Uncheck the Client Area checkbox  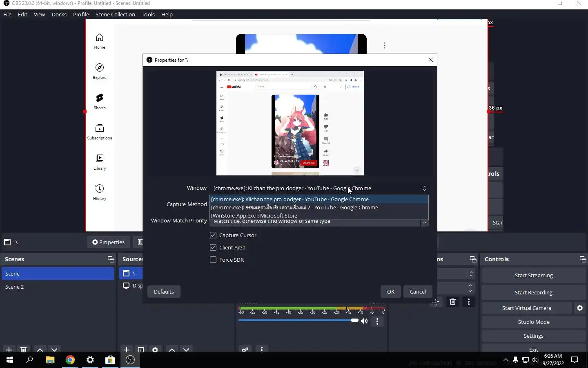[x=213, y=247]
